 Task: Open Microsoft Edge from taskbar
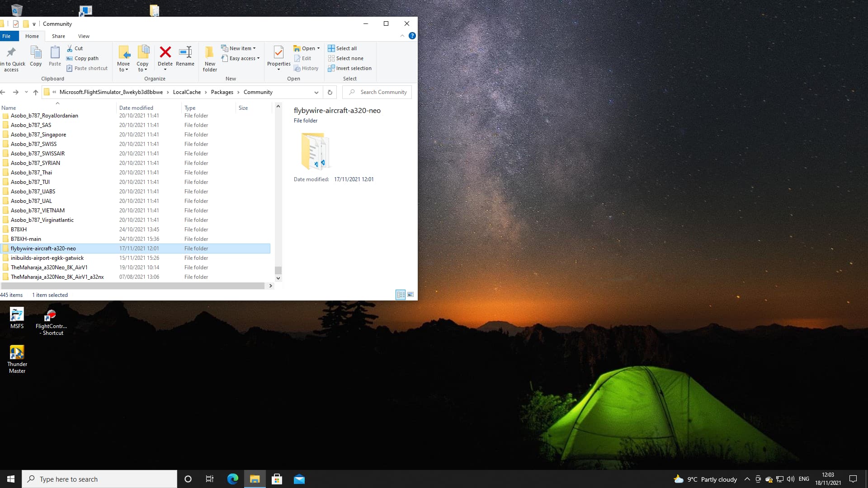(x=233, y=479)
